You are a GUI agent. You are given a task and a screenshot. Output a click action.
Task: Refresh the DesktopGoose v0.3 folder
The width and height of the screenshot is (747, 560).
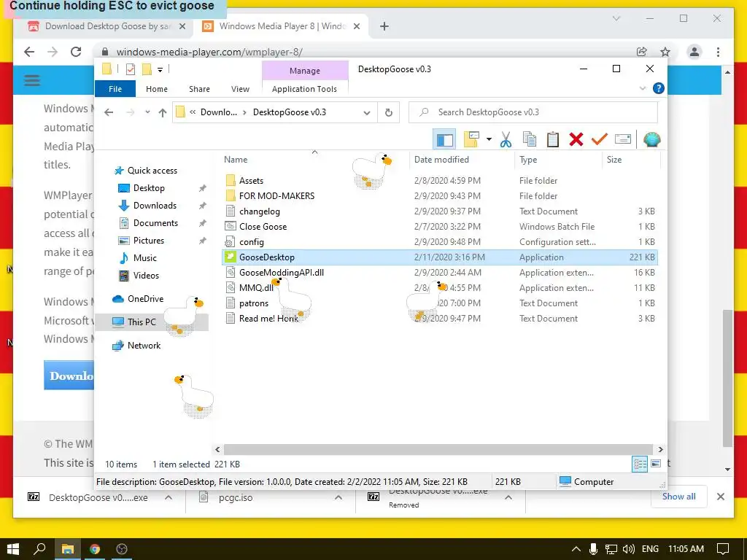tap(389, 112)
